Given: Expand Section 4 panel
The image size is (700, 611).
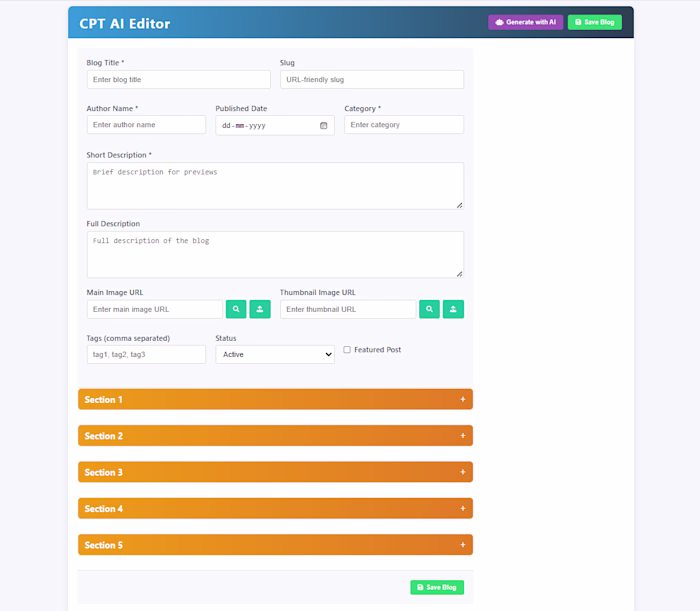Looking at the screenshot, I should pyautogui.click(x=275, y=509).
